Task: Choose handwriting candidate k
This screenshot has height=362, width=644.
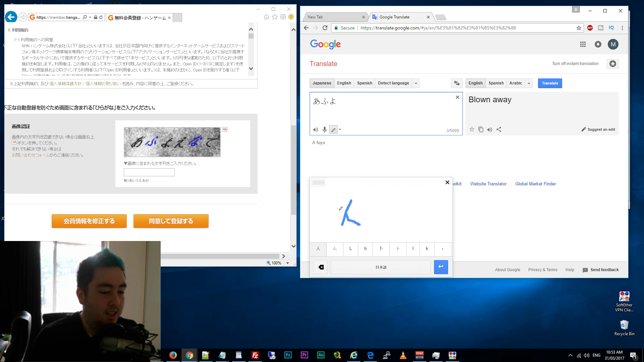Action: pos(427,249)
